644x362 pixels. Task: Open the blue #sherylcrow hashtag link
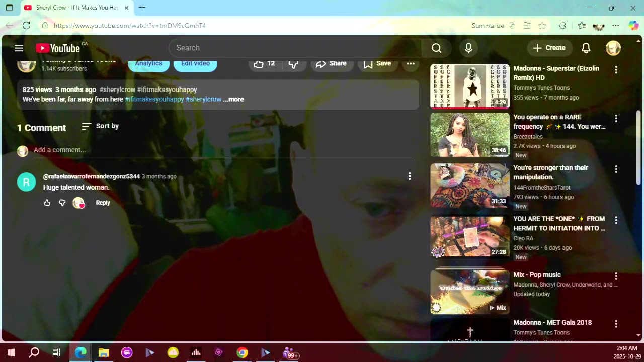(203, 99)
